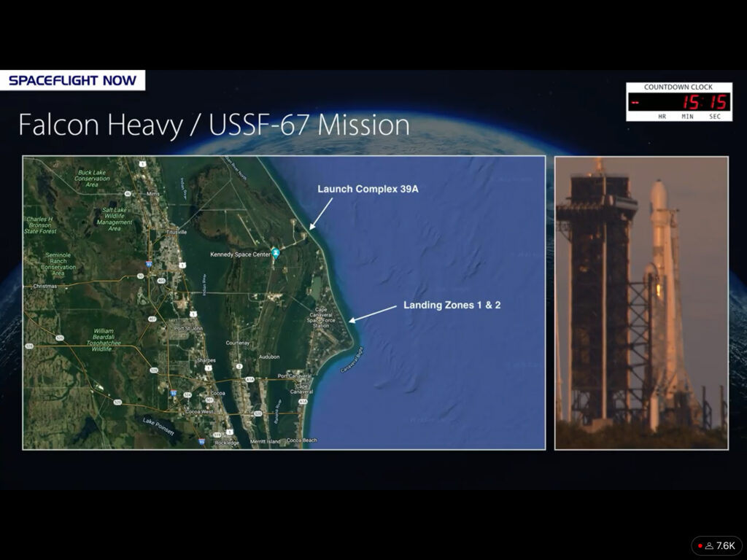This screenshot has height=560, width=747.
Task: Click the Landing Zones 1 & 2 label
Action: (452, 305)
